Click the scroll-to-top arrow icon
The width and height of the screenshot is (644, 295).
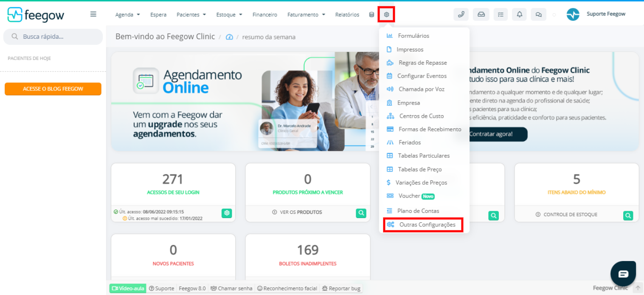click(638, 288)
